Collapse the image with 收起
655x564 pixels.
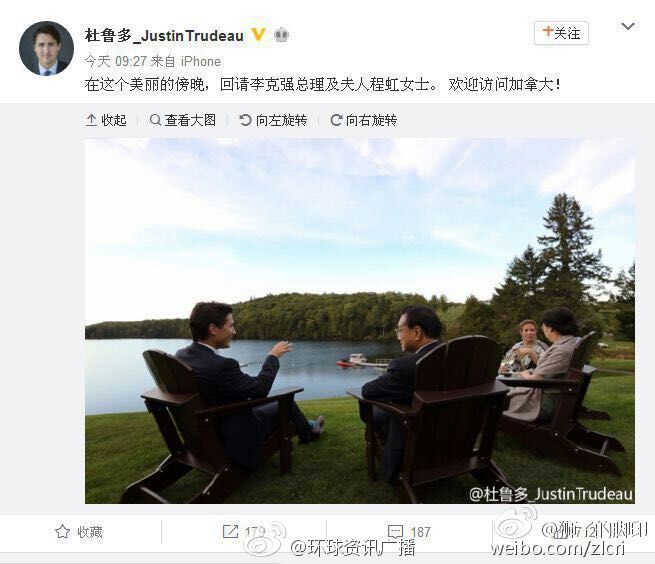tap(106, 120)
